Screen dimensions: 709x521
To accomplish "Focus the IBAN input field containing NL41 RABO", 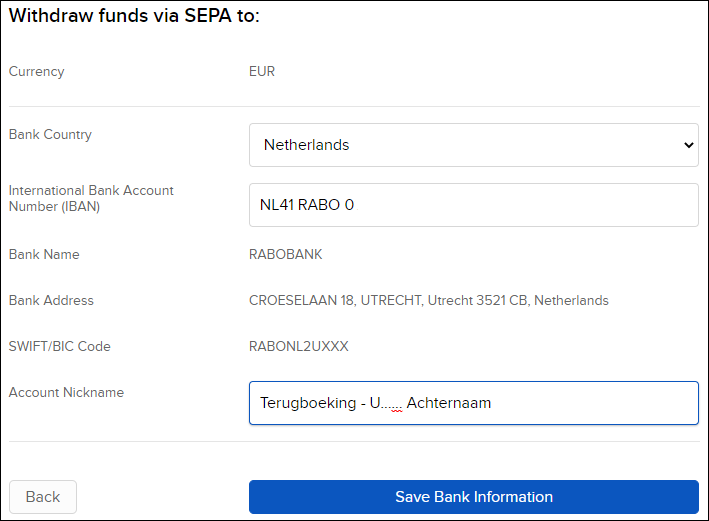I will coord(473,205).
